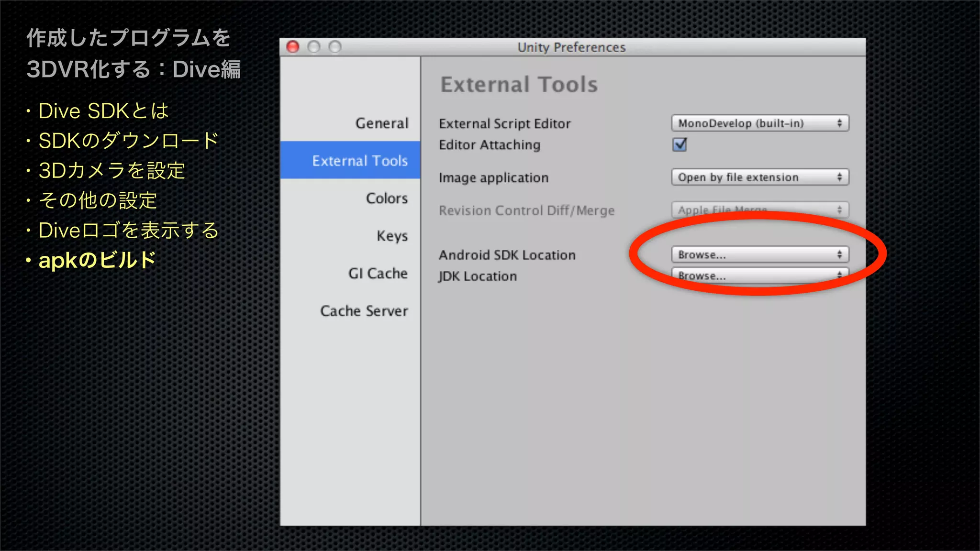
Task: Open the Keys preferences section
Action: point(392,236)
